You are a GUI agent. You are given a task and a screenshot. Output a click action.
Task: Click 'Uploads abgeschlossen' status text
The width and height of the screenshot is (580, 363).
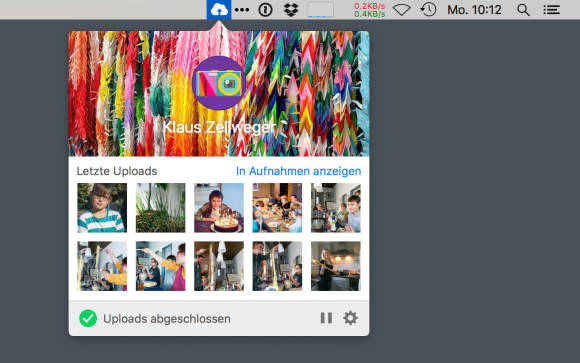(167, 319)
